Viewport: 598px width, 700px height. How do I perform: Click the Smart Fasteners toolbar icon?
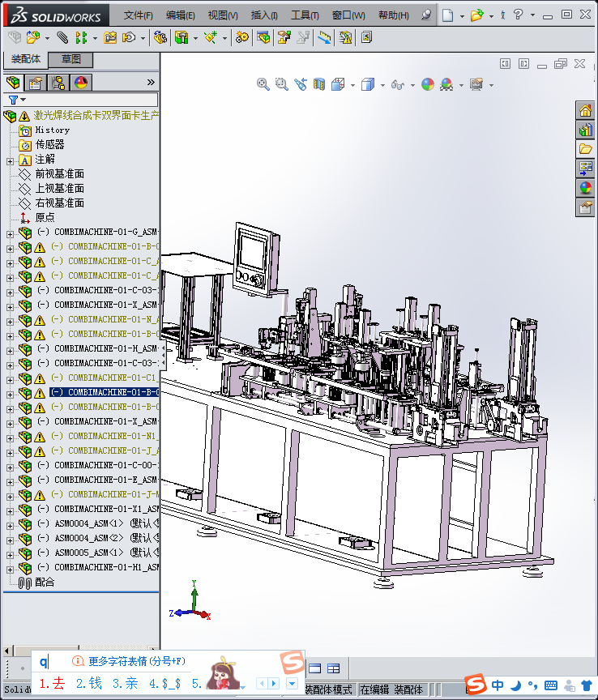tap(110, 37)
